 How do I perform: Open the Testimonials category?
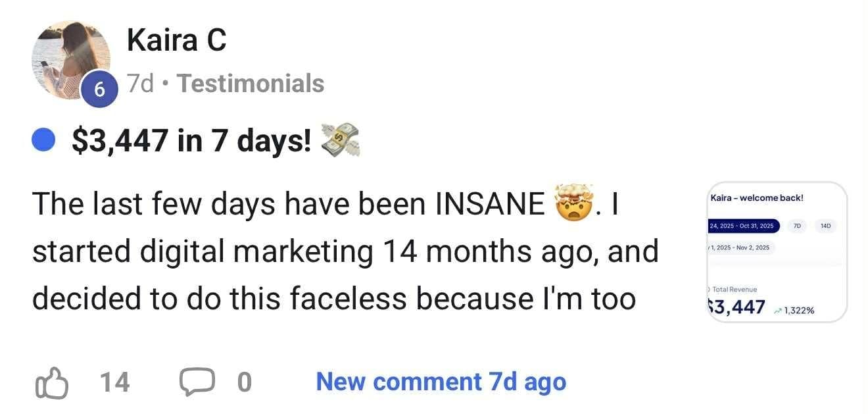tap(251, 84)
